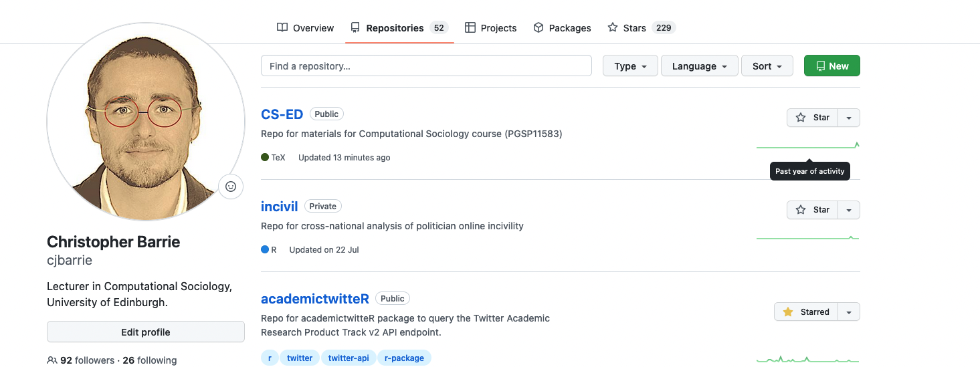Star the incivil repository
980x367 pixels.
tap(813, 210)
